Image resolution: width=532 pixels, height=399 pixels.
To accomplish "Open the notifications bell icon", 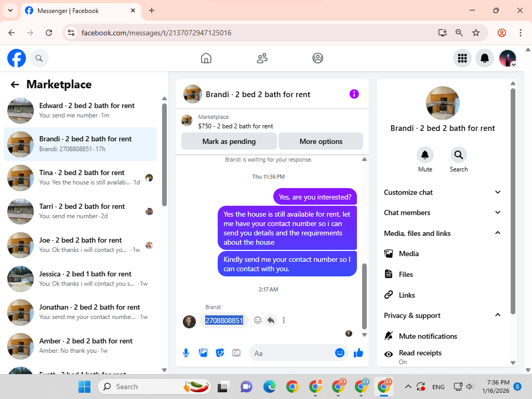I will point(485,58).
